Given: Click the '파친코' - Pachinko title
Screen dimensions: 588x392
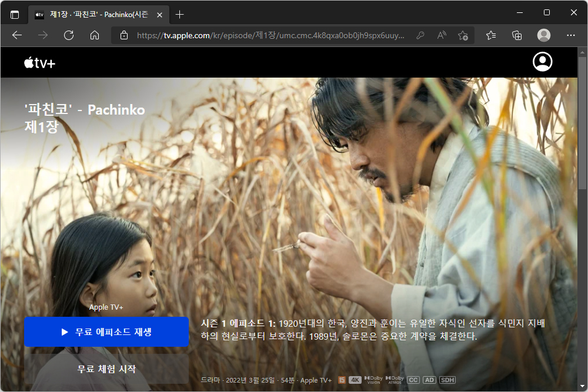Looking at the screenshot, I should (x=85, y=109).
